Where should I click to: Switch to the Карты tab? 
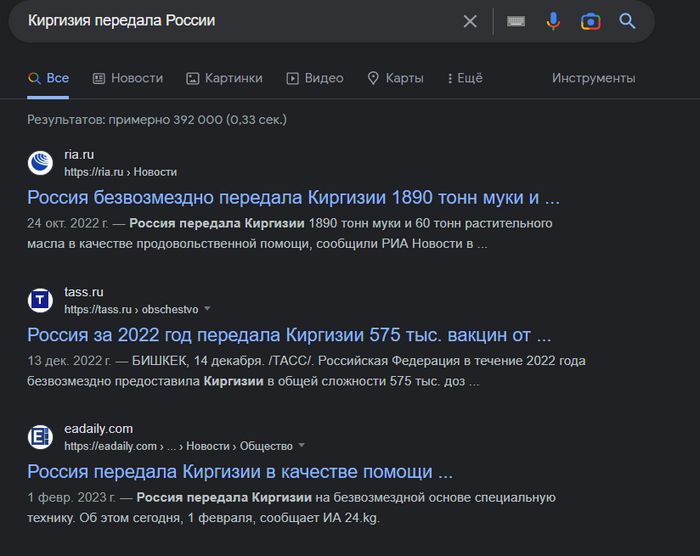point(395,78)
